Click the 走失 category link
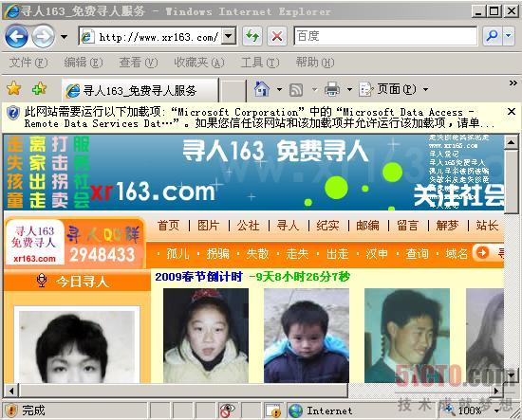Screen dimensions: 522x420 (x=298, y=254)
